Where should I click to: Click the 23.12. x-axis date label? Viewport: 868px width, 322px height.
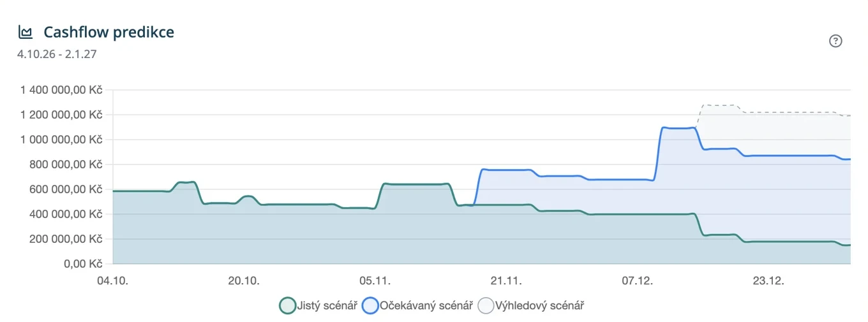(x=768, y=281)
